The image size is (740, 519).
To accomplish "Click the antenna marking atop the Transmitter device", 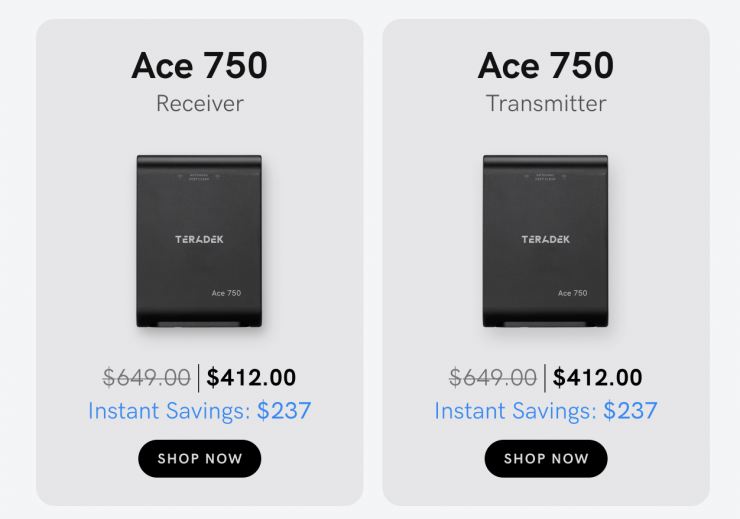I will click(546, 174).
